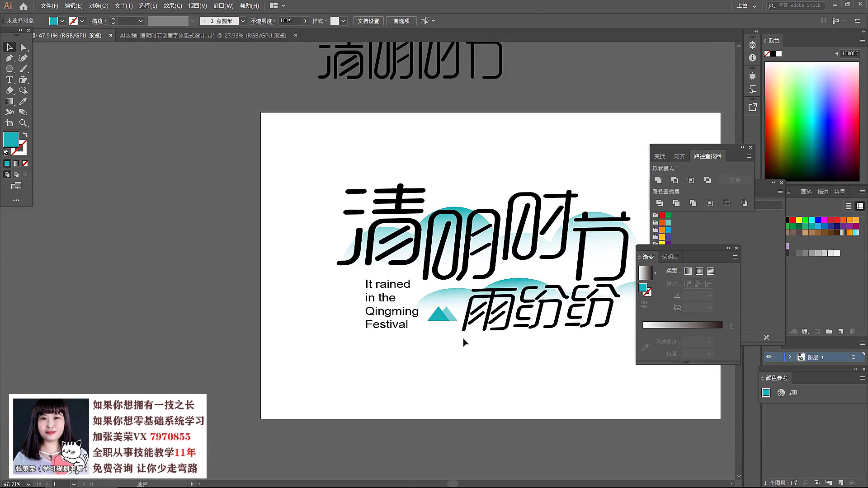The height and width of the screenshot is (488, 868).
Task: Open 视图 menu from menu bar
Action: [197, 6]
